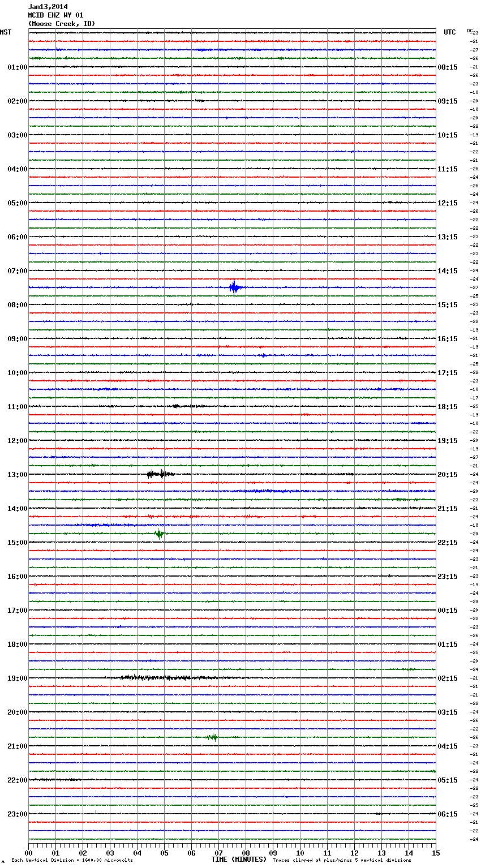Click the 02:15 UTC time label
Image resolution: width=481 pixels, height=868 pixels.
[448, 678]
